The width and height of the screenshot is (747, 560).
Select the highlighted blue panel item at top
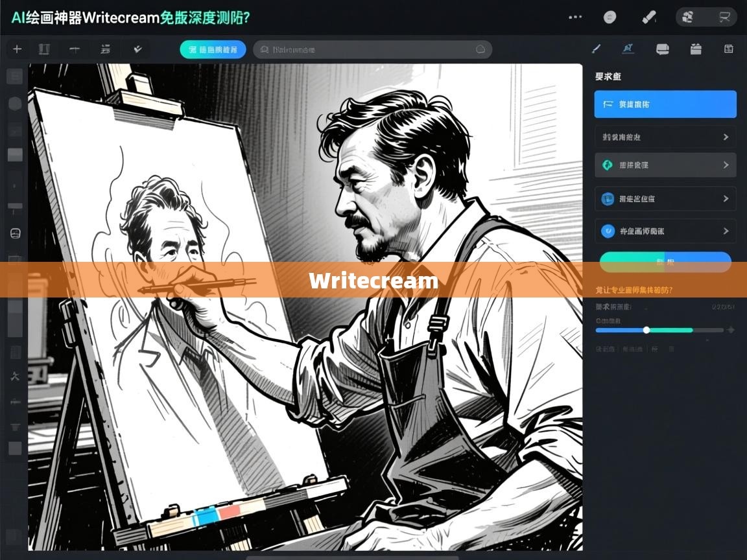click(x=665, y=104)
